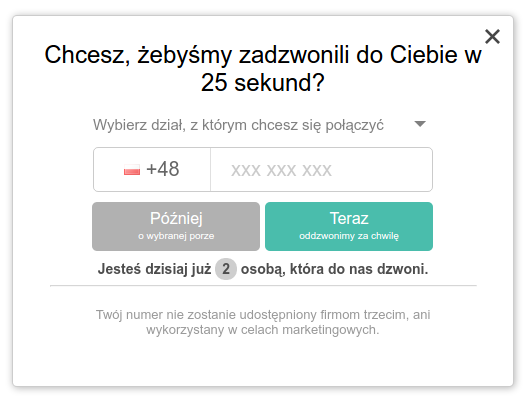This screenshot has height=402, width=530.
Task: Click the 'oddzwonimy za chwilę' subtitle
Action: coord(349,236)
